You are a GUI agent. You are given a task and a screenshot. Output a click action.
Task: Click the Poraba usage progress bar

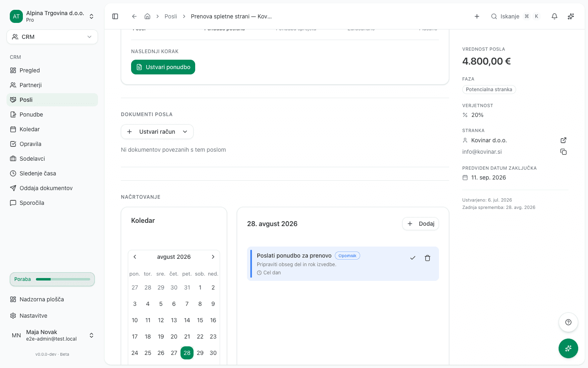52,279
